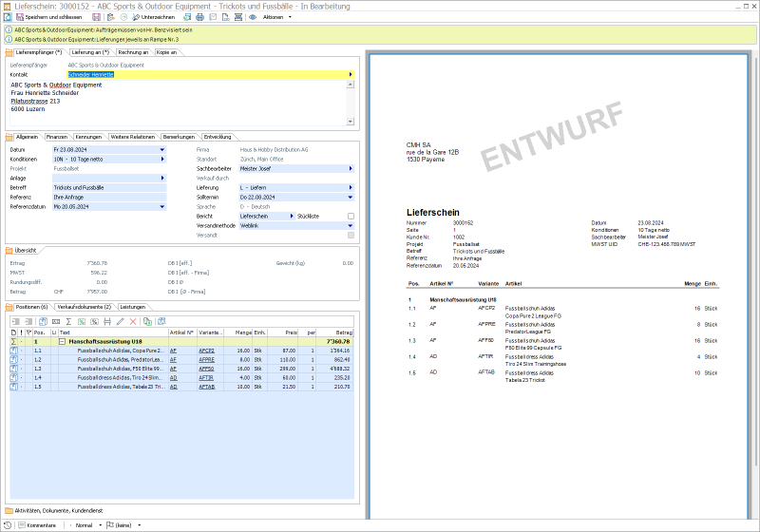Open the Verkaufsdokumente tab
The width and height of the screenshot is (760, 532).
[84, 307]
